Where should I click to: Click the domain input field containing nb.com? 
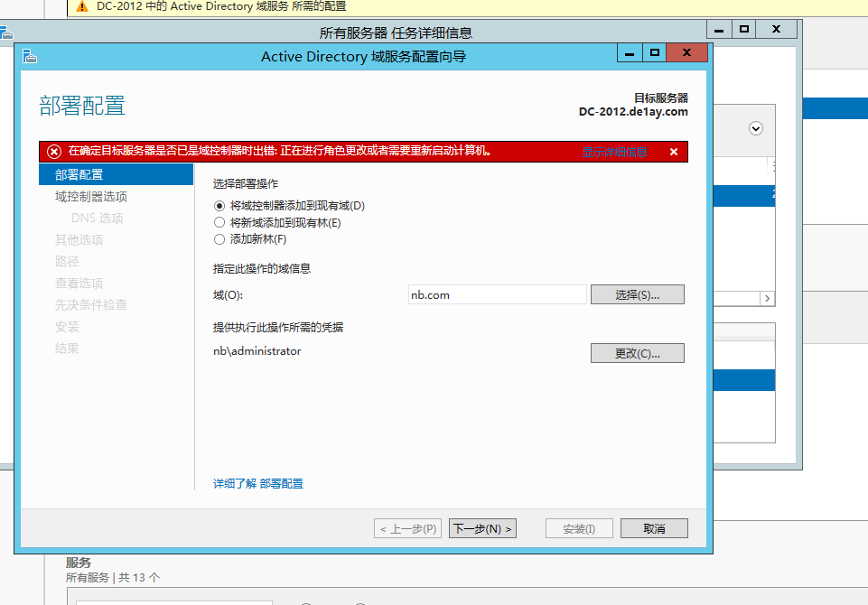[497, 294]
